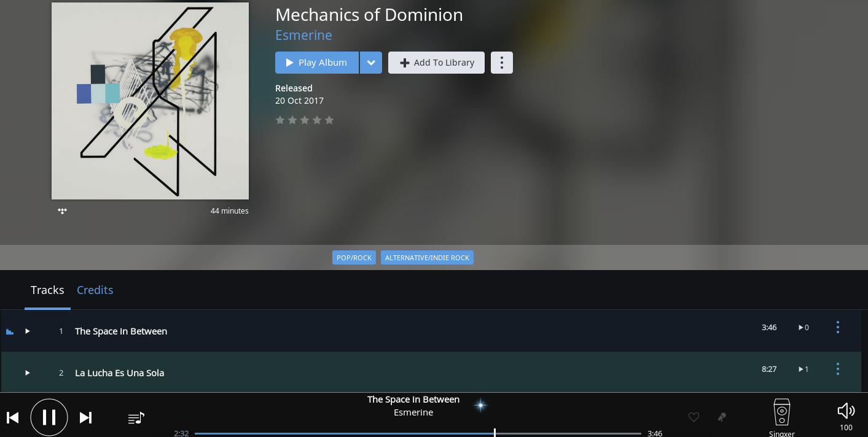The height and width of the screenshot is (437, 868).
Task: Click Esmerine artist name in footer
Action: coord(413,412)
